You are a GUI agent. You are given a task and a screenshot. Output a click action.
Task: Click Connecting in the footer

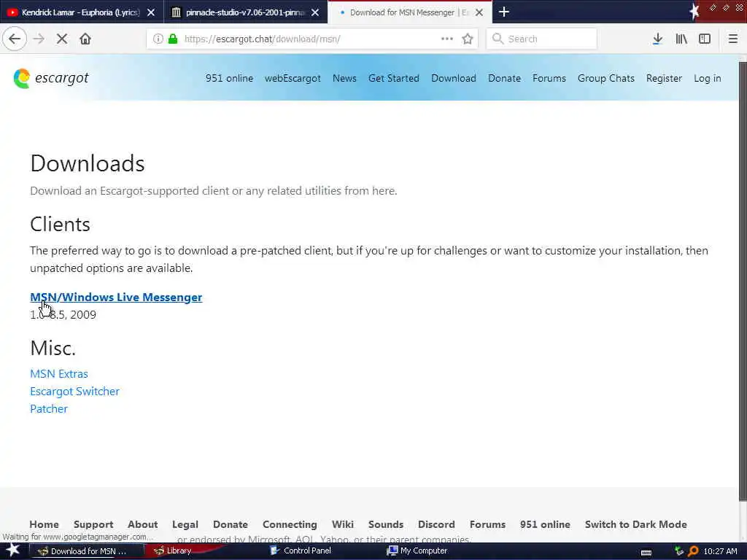(290, 524)
